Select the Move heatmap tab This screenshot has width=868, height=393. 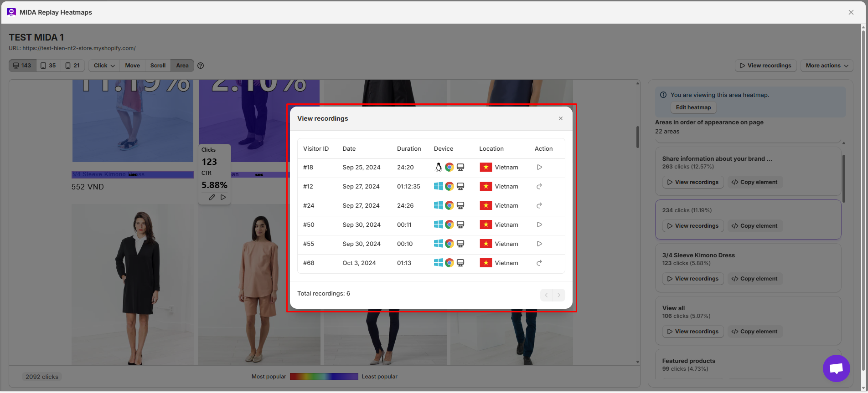132,66
